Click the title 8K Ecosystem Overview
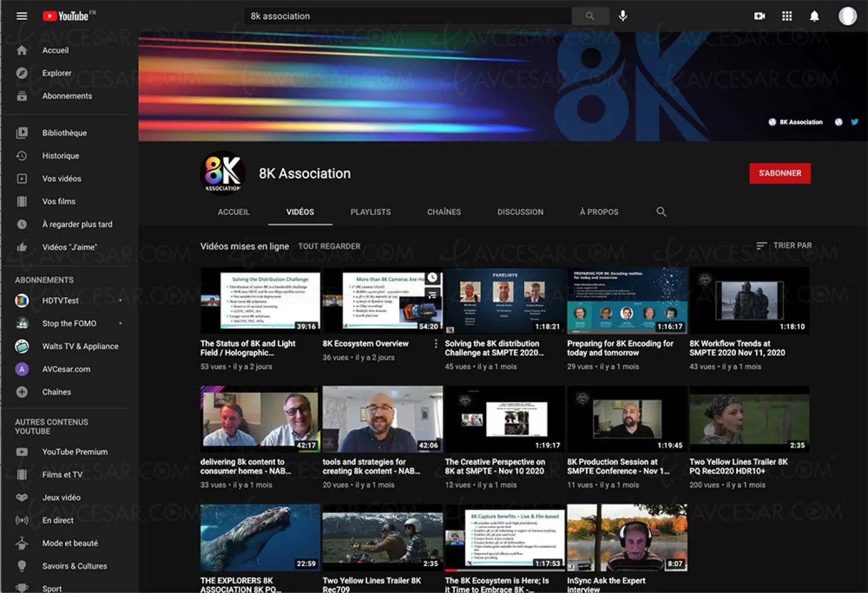Screen dimensions: 868x593 pyautogui.click(x=365, y=344)
